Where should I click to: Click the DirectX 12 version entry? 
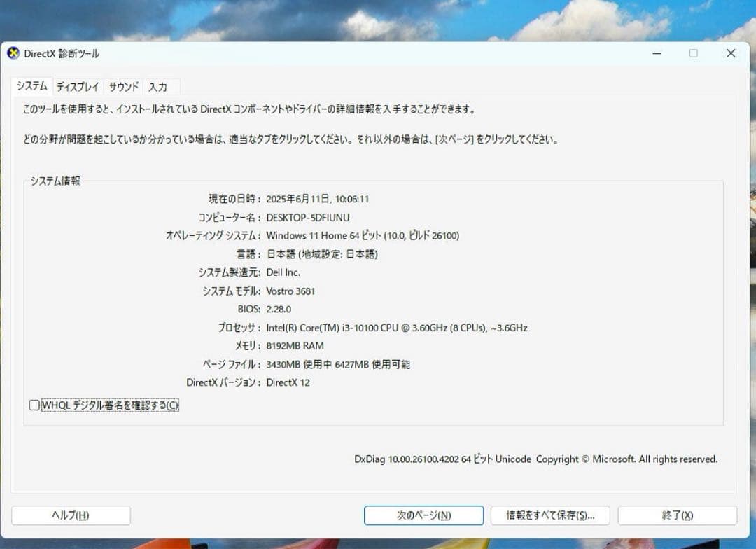(286, 382)
